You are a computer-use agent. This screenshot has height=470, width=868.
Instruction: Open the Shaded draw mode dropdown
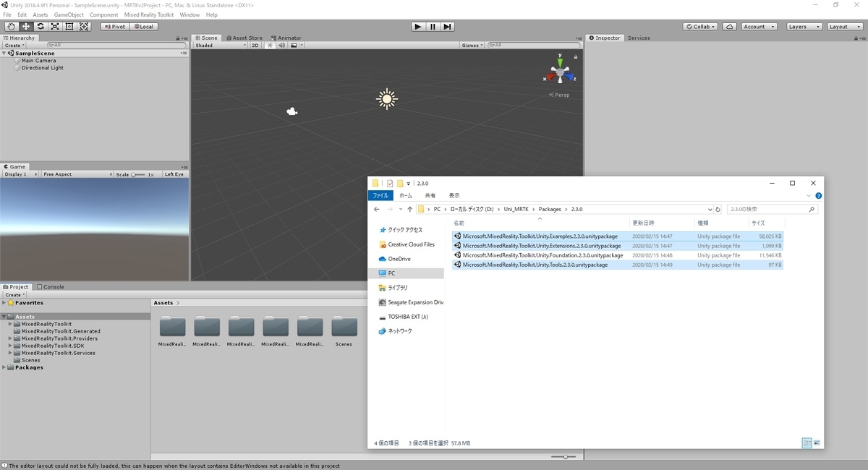pyautogui.click(x=221, y=46)
